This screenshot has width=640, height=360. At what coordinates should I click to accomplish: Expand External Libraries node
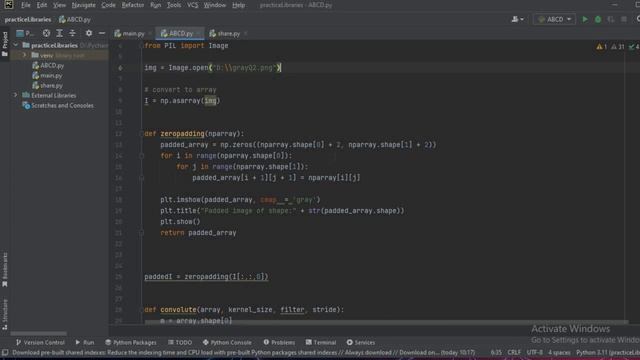(16, 95)
